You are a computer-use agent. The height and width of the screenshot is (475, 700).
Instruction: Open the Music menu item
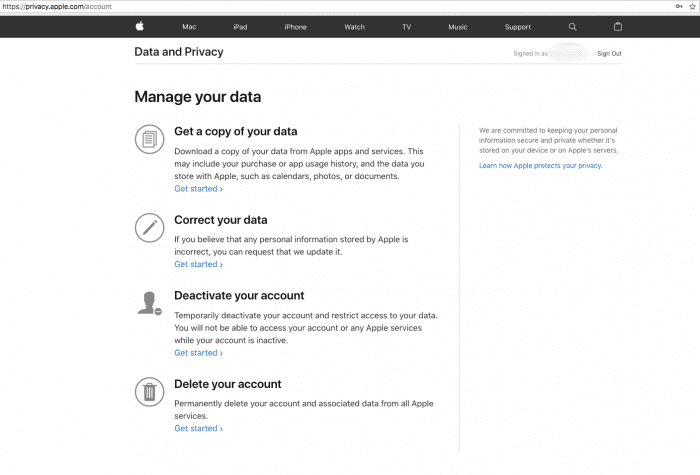458,27
